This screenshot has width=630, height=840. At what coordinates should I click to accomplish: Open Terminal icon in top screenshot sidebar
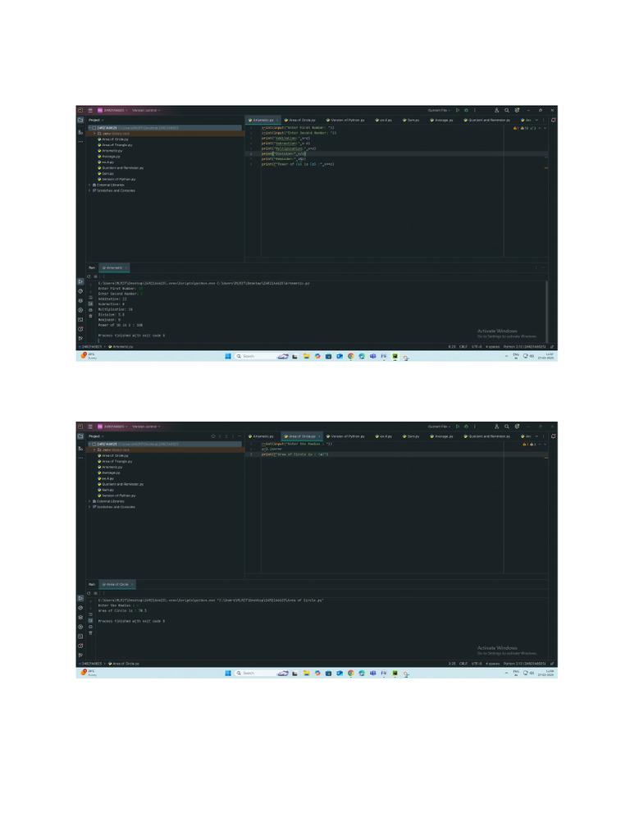pos(80,319)
